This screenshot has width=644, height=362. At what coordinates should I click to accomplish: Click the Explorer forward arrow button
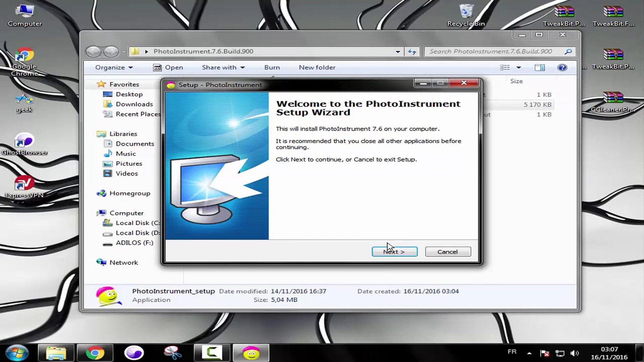point(111,51)
